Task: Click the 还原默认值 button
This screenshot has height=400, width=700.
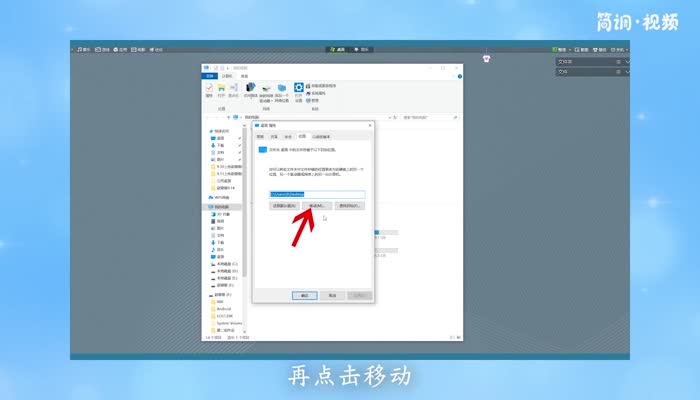Action: [x=284, y=205]
